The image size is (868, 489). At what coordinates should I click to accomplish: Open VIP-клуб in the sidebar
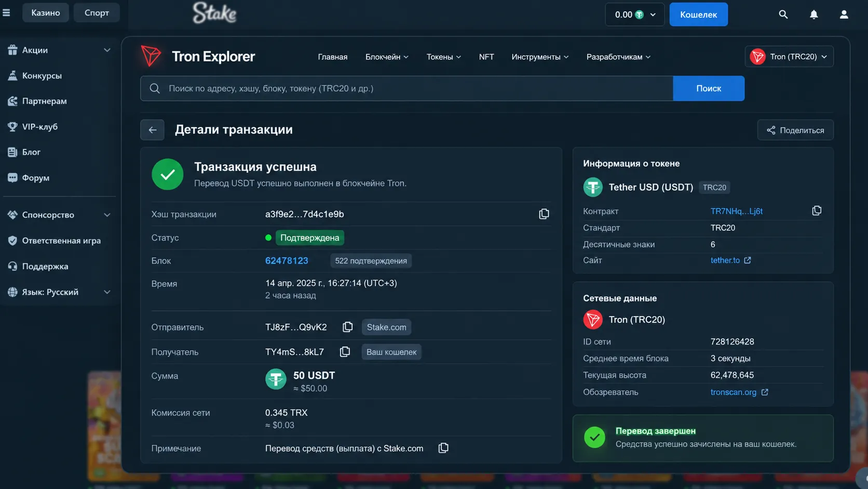point(40,126)
